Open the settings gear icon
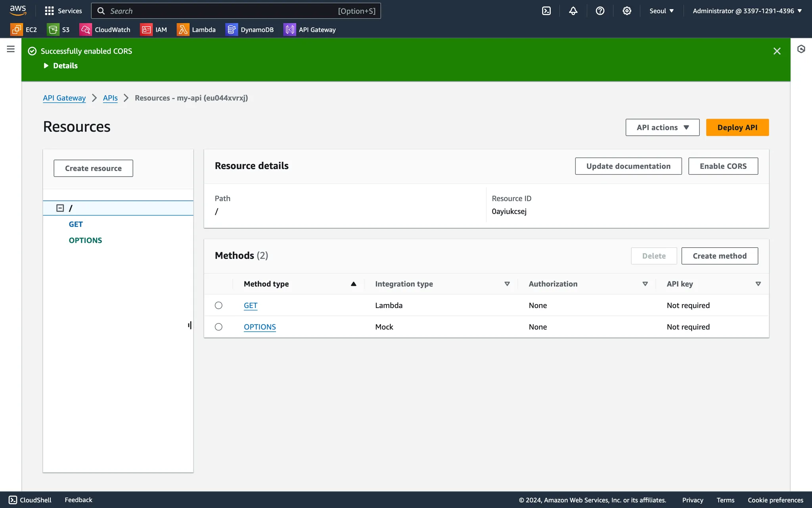Image resolution: width=812 pixels, height=508 pixels. (x=626, y=11)
